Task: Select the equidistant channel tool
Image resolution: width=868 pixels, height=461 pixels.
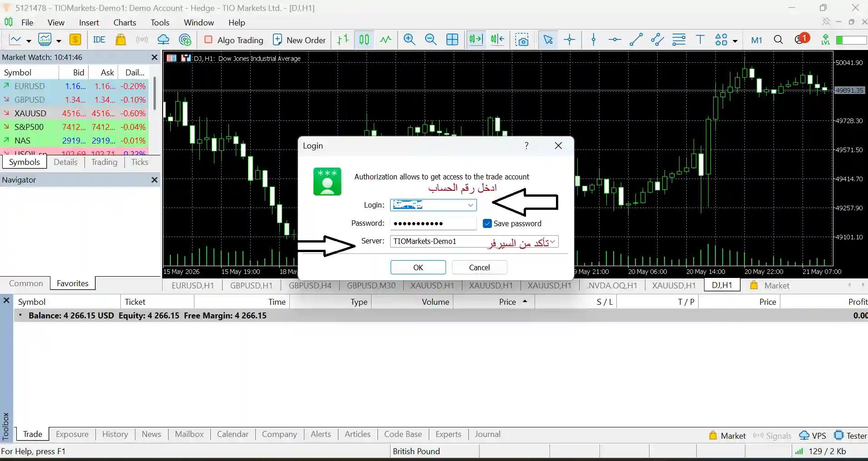Action: (x=657, y=40)
